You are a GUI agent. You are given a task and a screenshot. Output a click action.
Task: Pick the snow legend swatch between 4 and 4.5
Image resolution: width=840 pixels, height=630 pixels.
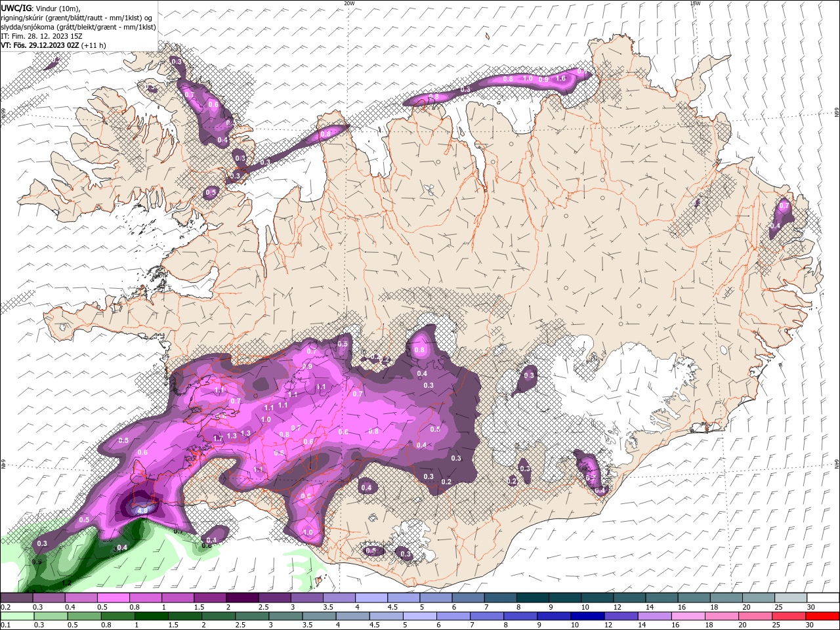click(x=371, y=598)
